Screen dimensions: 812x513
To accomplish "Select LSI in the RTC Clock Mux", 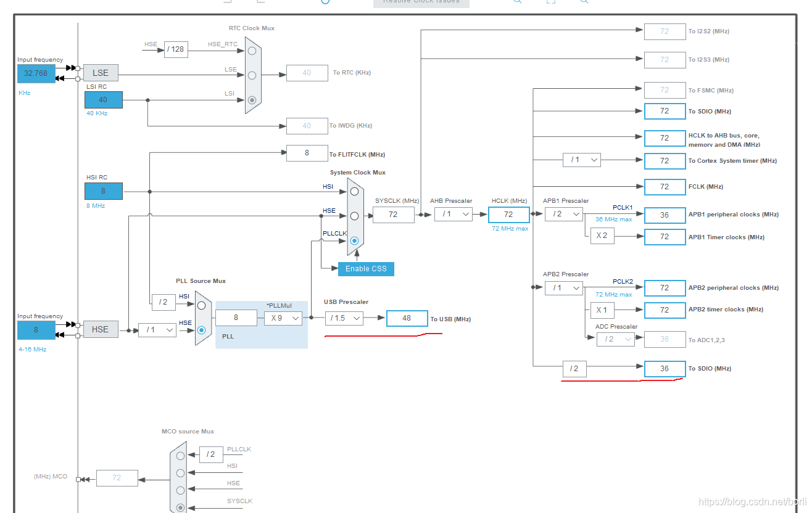I will click(252, 99).
